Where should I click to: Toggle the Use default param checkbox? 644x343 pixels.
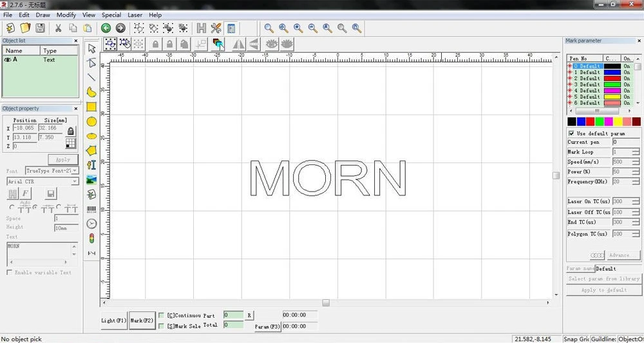571,133
